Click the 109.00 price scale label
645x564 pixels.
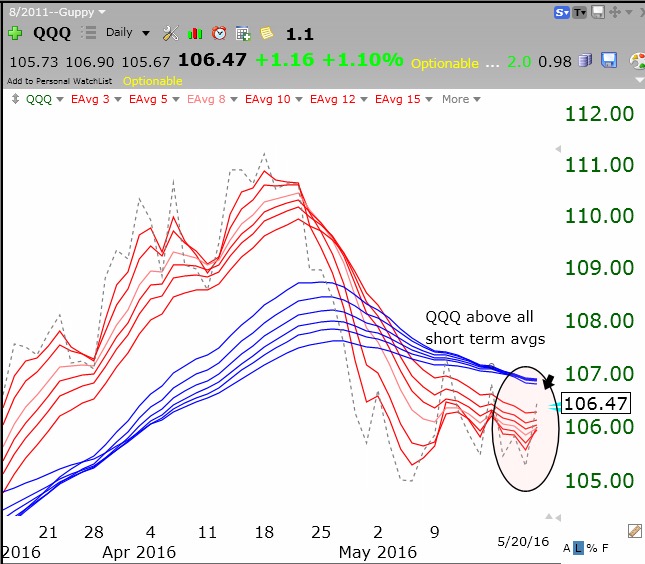(599, 268)
